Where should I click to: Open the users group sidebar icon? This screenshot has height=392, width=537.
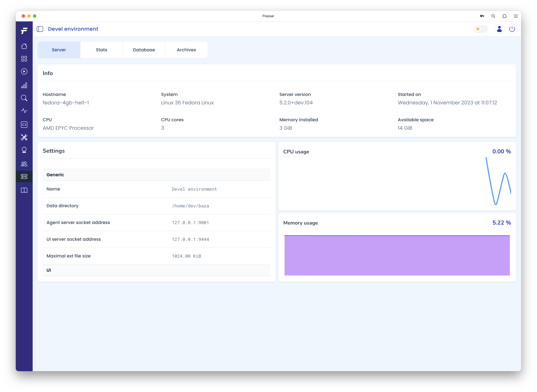tap(24, 164)
